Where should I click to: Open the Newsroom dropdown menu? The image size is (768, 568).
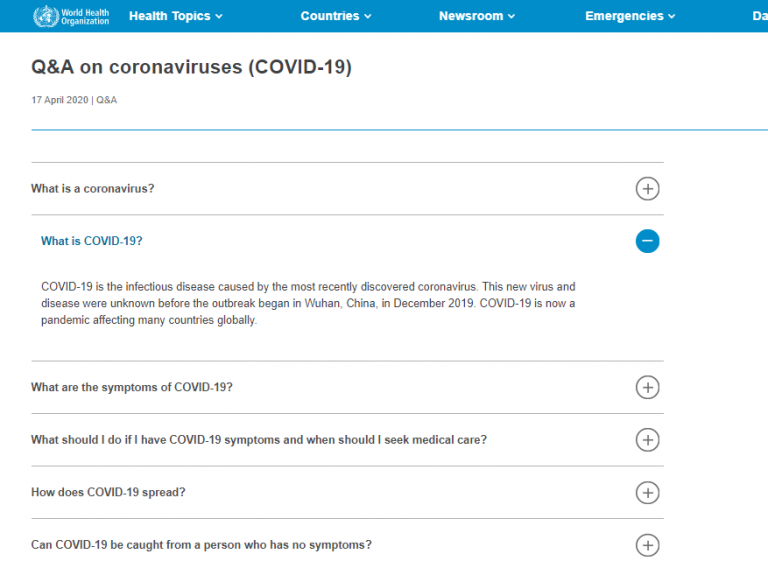coord(477,16)
